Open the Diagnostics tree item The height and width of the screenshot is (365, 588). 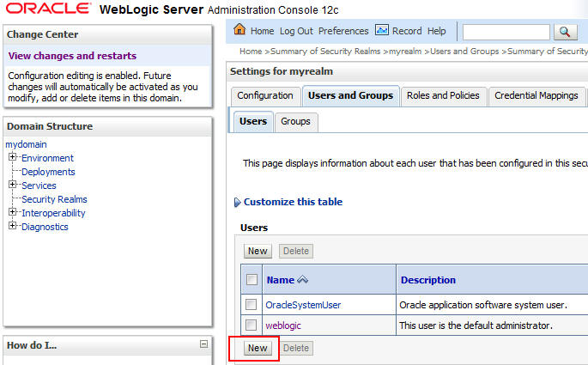(x=45, y=227)
